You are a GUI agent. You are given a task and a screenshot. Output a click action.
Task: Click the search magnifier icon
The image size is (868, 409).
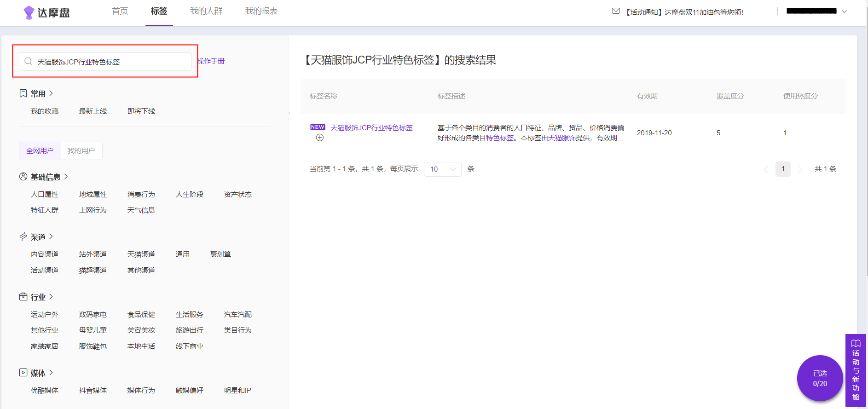[29, 61]
